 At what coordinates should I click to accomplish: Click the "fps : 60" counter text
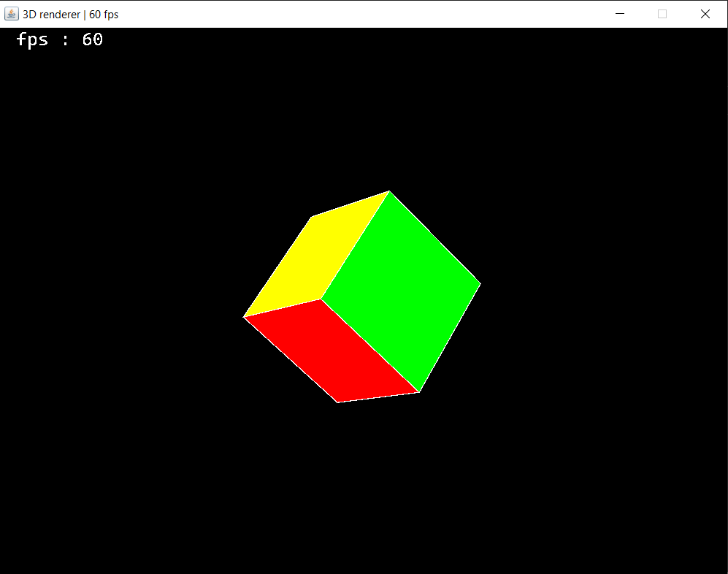point(59,40)
